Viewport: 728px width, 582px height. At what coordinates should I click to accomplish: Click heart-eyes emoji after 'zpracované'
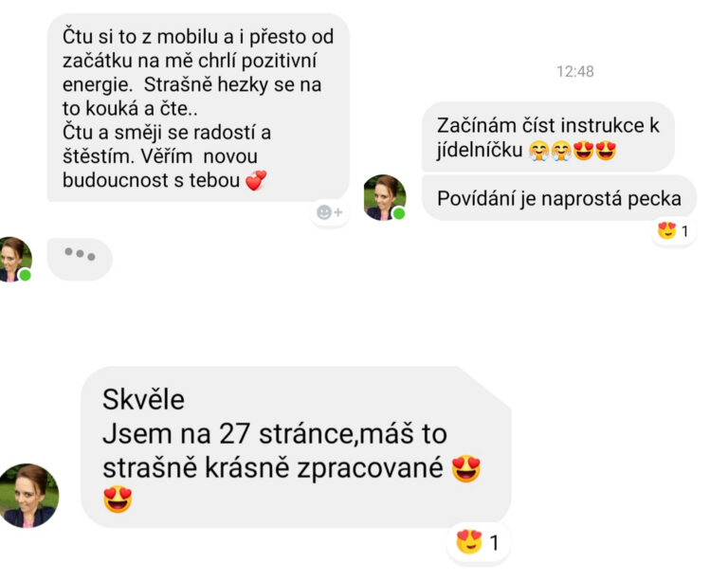(x=466, y=468)
